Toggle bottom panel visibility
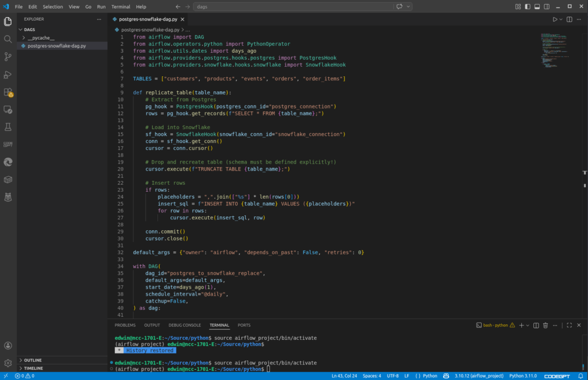This screenshot has width=588, height=380. click(537, 7)
